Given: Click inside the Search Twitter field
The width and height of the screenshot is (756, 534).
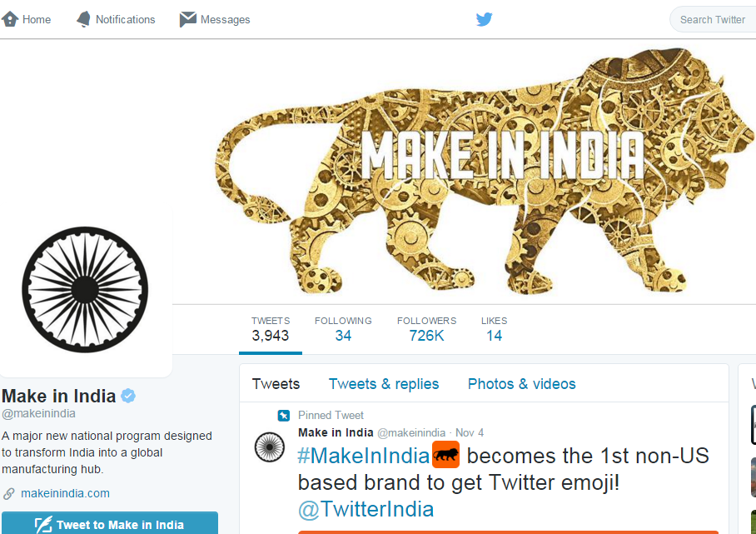Looking at the screenshot, I should [714, 19].
